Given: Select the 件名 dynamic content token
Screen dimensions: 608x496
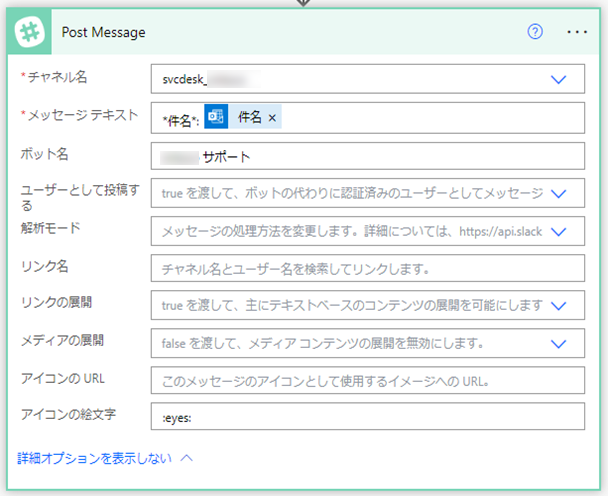Looking at the screenshot, I should (249, 118).
